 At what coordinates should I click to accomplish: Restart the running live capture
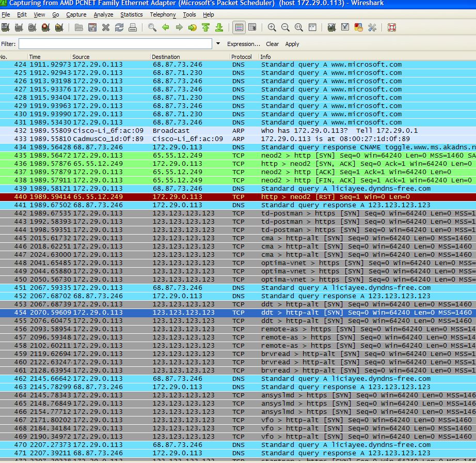click(59, 28)
